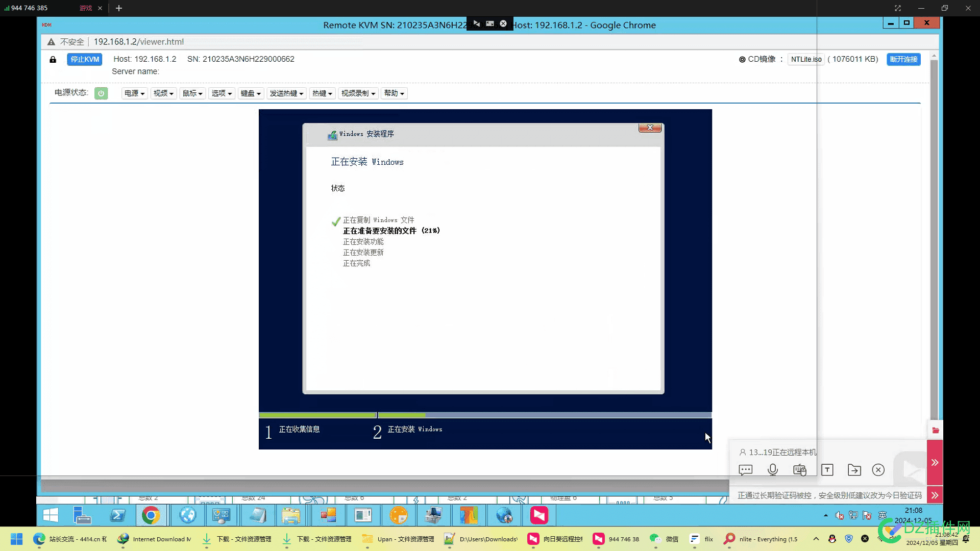Screen dimensions: 980x551
Task: Open PowerShell in remote taskbar
Action: [118, 515]
